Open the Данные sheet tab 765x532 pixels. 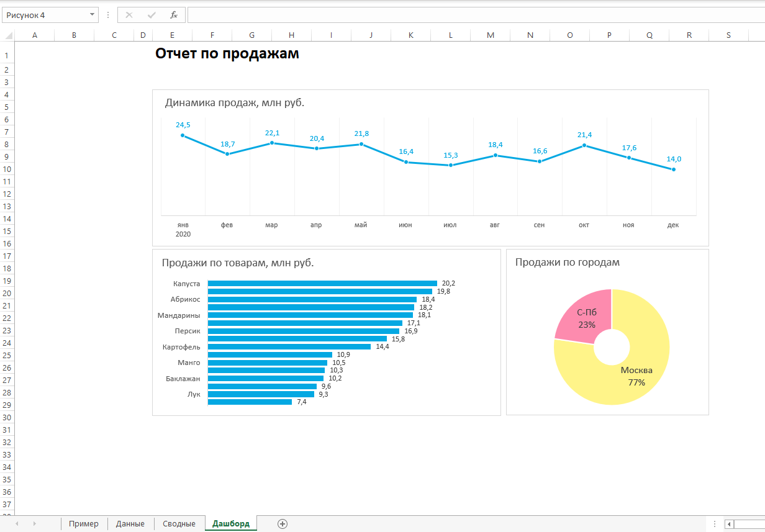click(130, 523)
